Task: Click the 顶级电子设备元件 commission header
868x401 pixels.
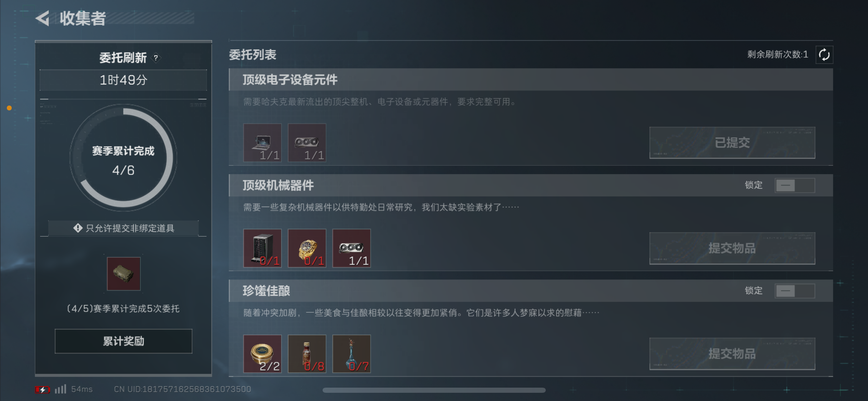Action: (x=531, y=80)
